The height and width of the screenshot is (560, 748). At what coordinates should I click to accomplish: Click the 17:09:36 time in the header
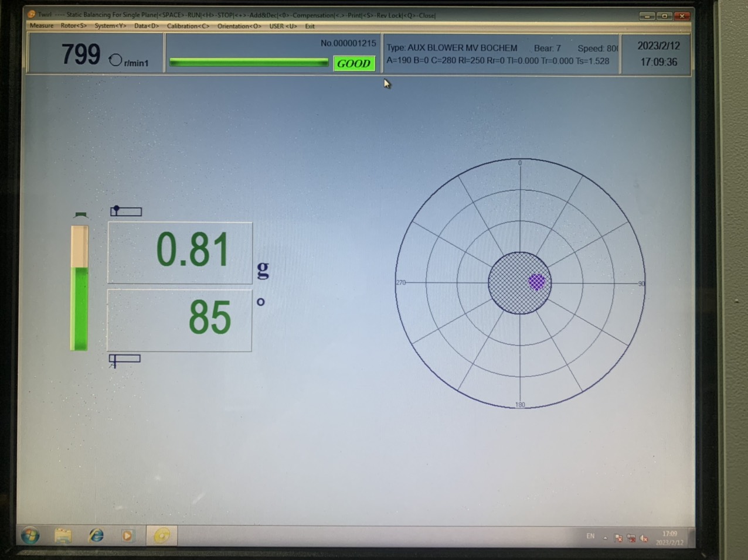658,62
